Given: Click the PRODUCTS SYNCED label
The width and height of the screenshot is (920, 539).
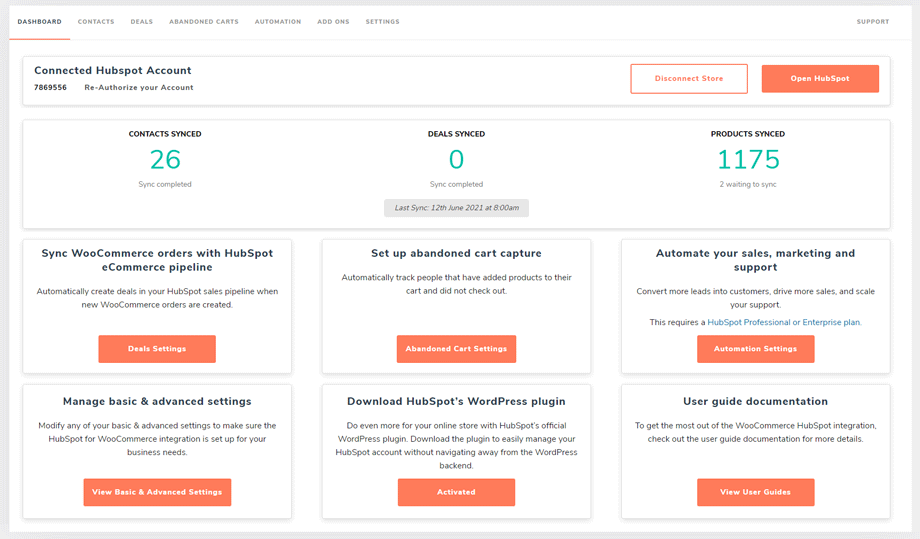Looking at the screenshot, I should (x=748, y=134).
